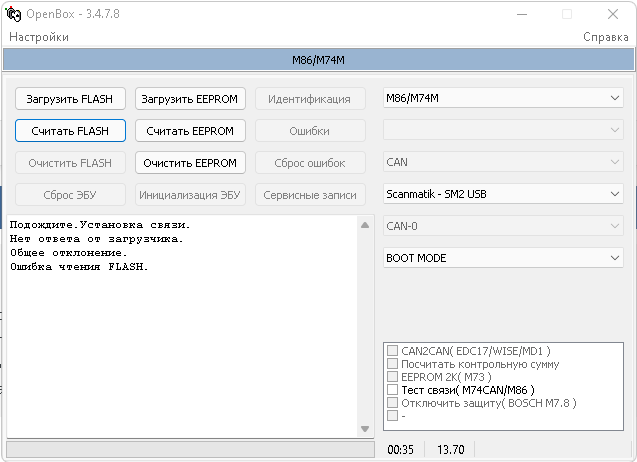
Task: Click the log scrollbar down arrow
Action: (x=365, y=428)
